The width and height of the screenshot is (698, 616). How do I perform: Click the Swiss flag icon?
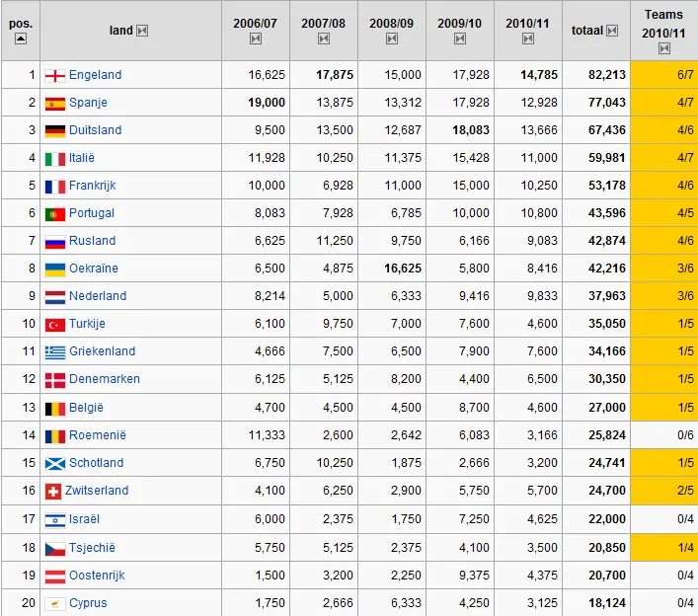coord(53,492)
